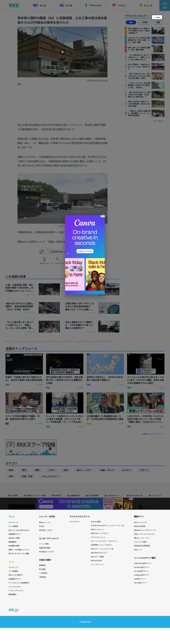The image size is (170, 644).
Task: Select the 天気 category chip
Action: (x=11, y=476)
